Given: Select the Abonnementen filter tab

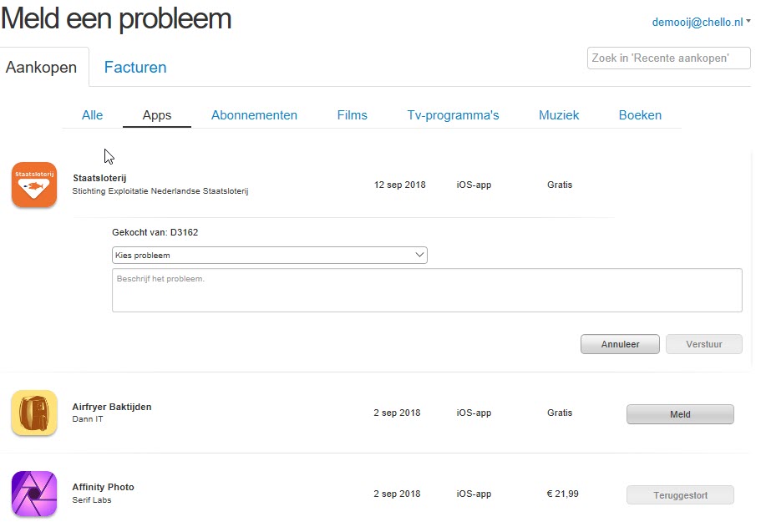Looking at the screenshot, I should [254, 115].
